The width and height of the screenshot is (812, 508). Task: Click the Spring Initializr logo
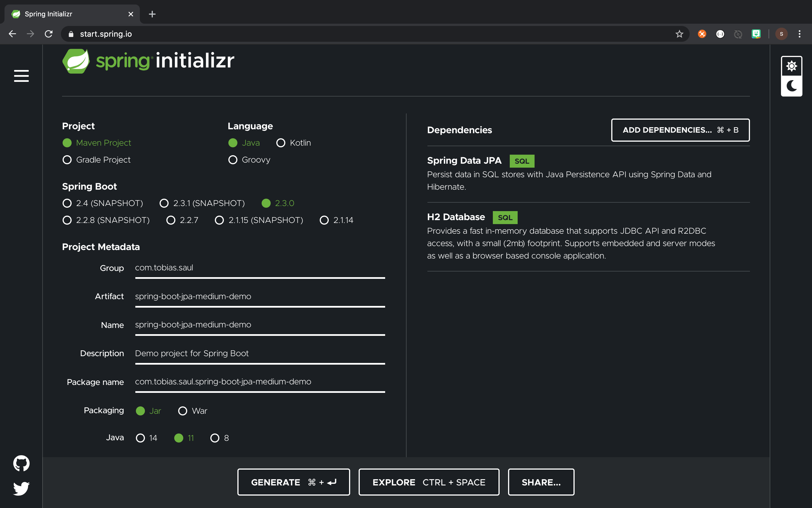click(148, 61)
